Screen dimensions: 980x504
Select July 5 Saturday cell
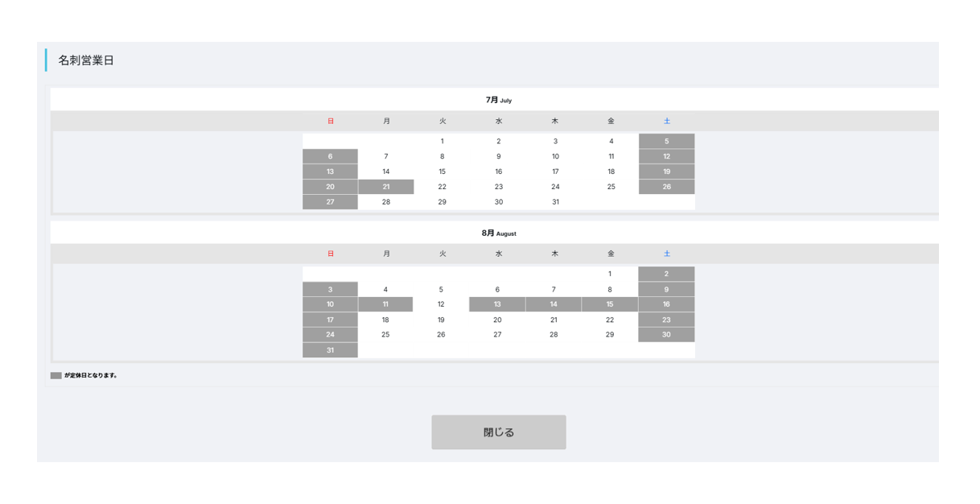tap(666, 141)
